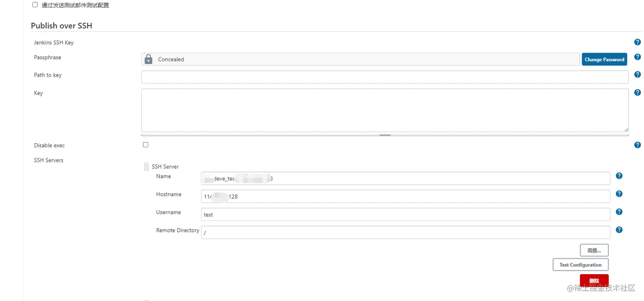The width and height of the screenshot is (644, 301).
Task: Click the SSH Server section title
Action: click(165, 166)
